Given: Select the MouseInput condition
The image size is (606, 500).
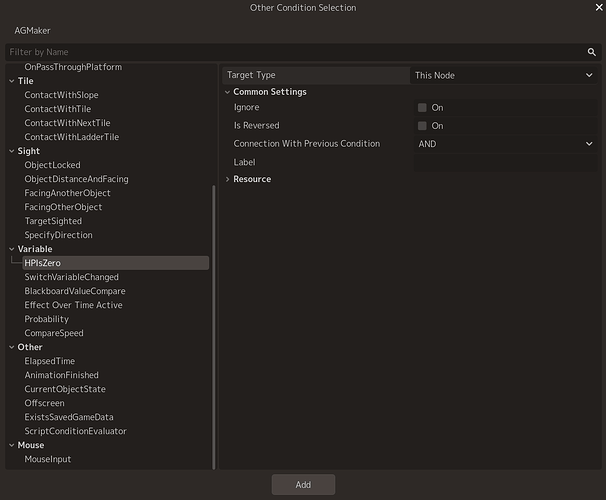Looking at the screenshot, I should (x=48, y=459).
